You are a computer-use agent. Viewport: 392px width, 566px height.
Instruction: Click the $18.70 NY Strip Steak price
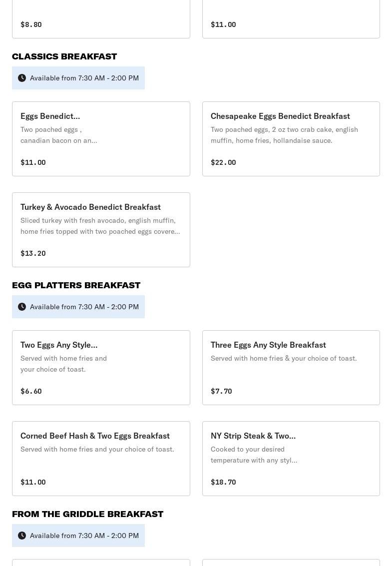(223, 482)
